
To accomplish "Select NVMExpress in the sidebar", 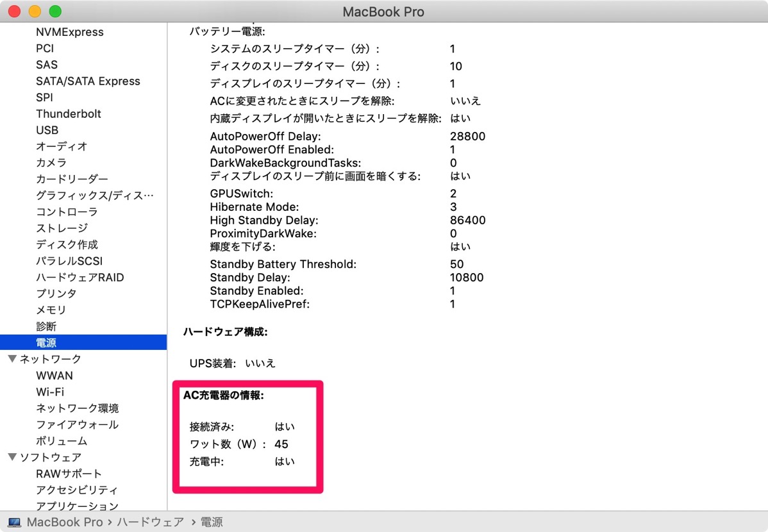I will (x=69, y=32).
